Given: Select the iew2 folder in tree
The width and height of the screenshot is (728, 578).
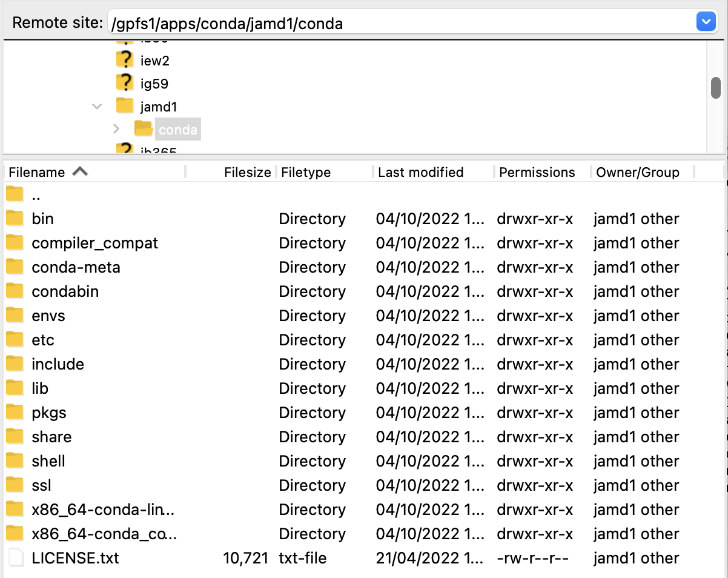Looking at the screenshot, I should tap(154, 61).
